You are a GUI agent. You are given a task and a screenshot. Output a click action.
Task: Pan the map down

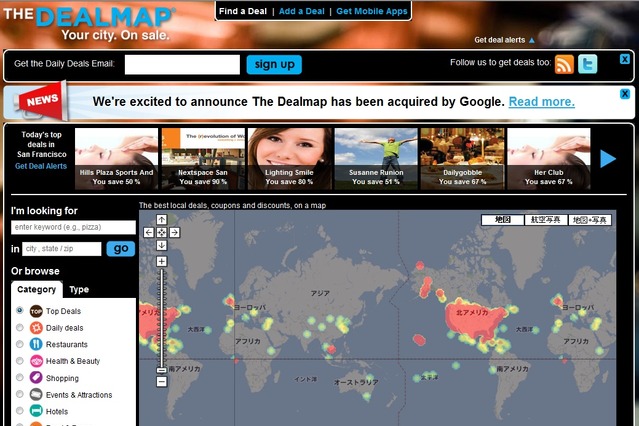point(162,245)
